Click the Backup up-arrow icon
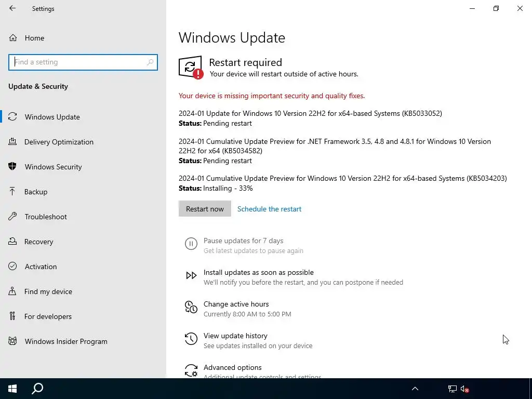Viewport: 532px width, 399px height. (x=12, y=191)
